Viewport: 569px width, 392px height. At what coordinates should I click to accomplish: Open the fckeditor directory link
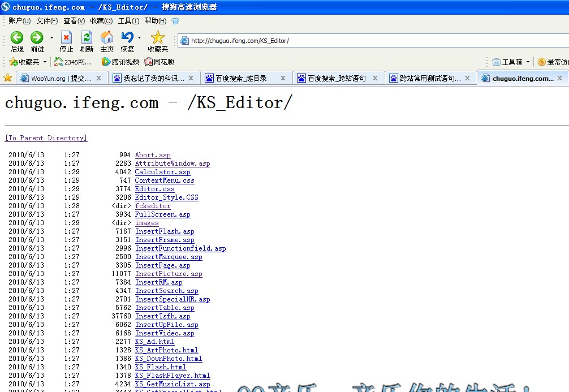pos(153,206)
